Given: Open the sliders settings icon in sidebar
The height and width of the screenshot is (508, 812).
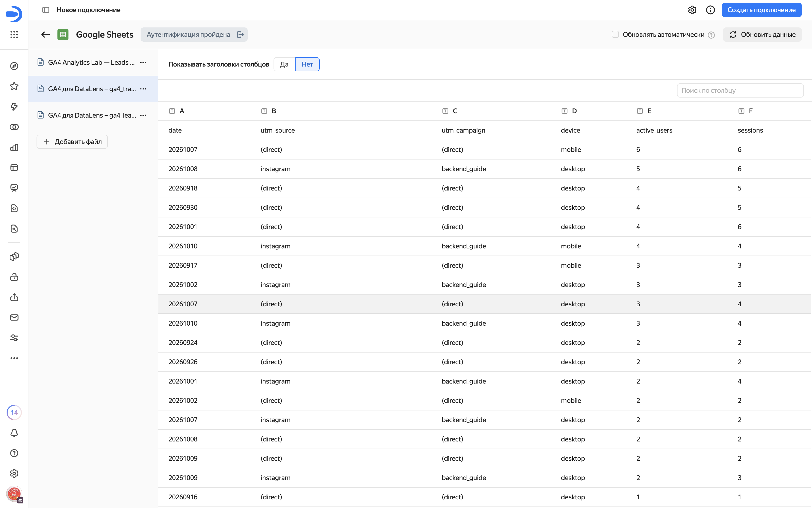Looking at the screenshot, I should click(x=14, y=338).
